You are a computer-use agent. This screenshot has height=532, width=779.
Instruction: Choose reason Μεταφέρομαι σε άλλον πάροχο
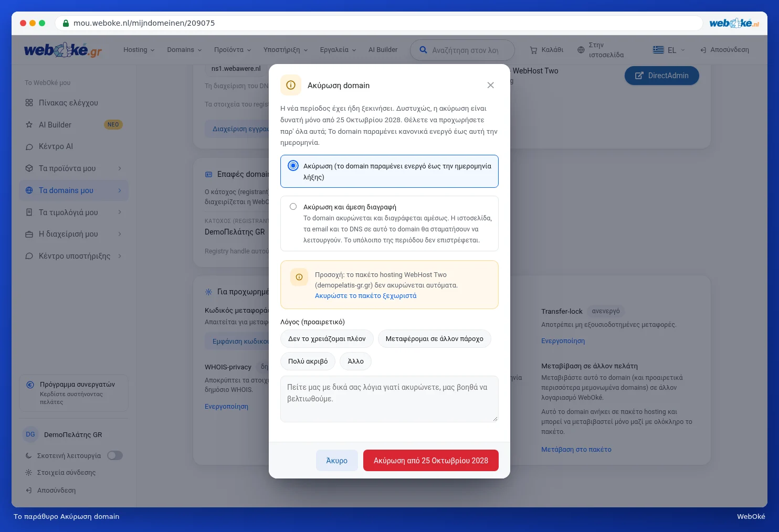pos(435,339)
